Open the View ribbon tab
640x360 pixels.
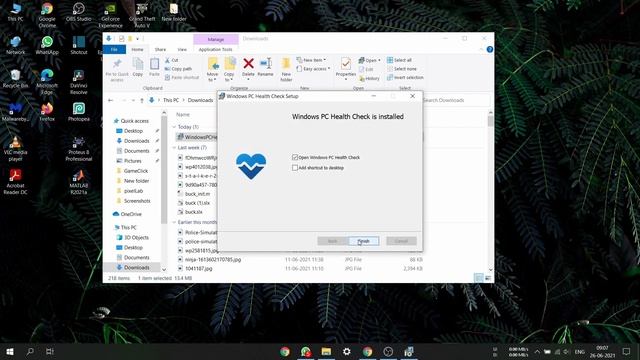[182, 49]
